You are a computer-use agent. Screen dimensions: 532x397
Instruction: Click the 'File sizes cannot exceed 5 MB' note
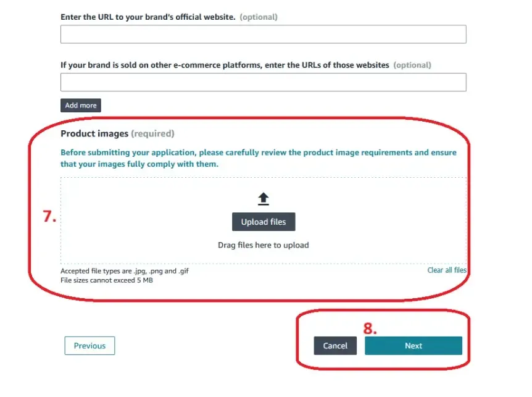(x=106, y=280)
